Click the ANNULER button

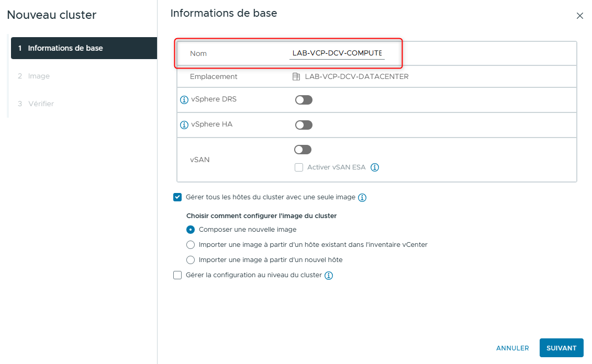pyautogui.click(x=512, y=348)
